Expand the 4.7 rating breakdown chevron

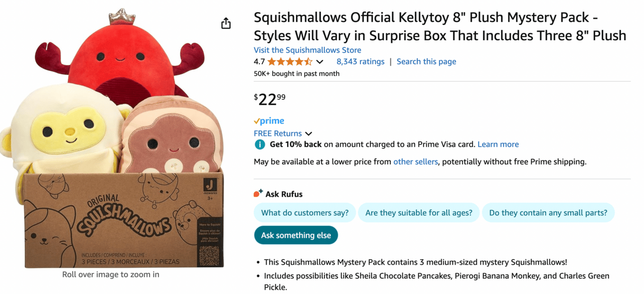pos(320,62)
